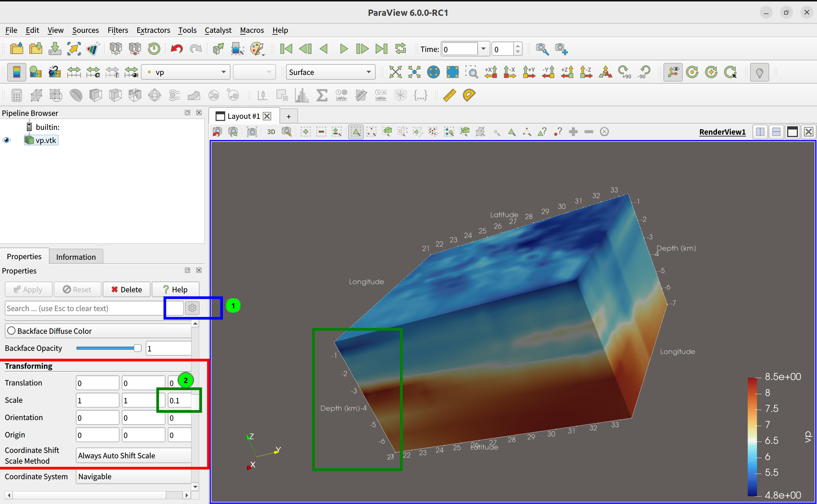Screen dimensions: 817x504
Task: Select Backface Diffuse Color radio option
Action: [11, 331]
